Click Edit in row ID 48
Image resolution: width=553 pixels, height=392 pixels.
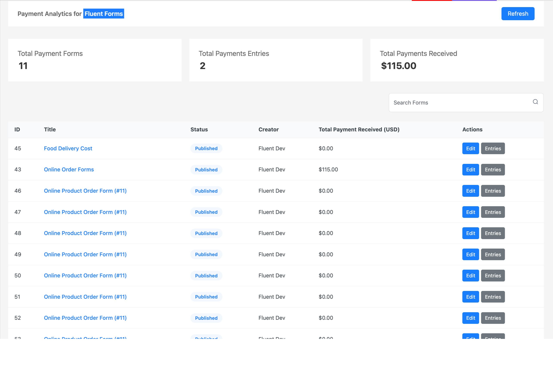pos(470,233)
